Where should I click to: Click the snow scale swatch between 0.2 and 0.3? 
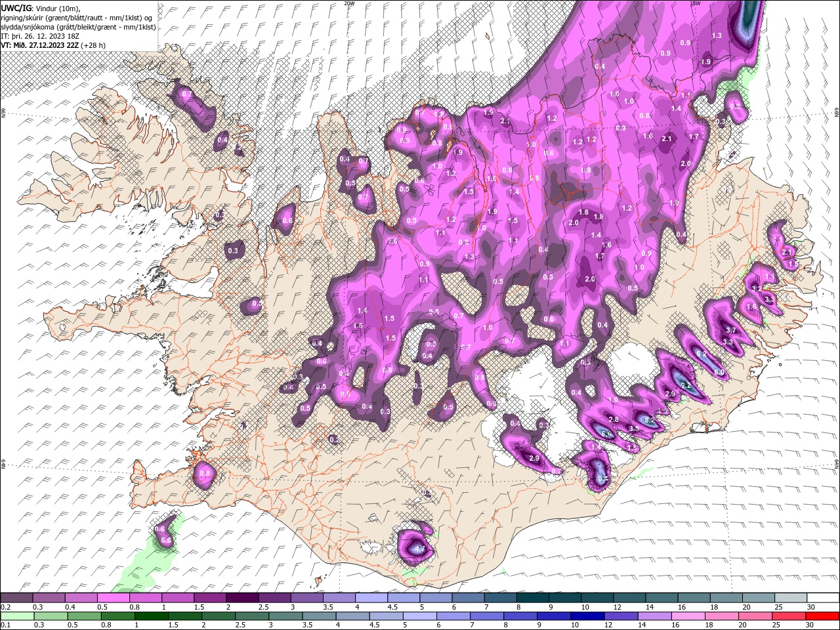click(16, 598)
